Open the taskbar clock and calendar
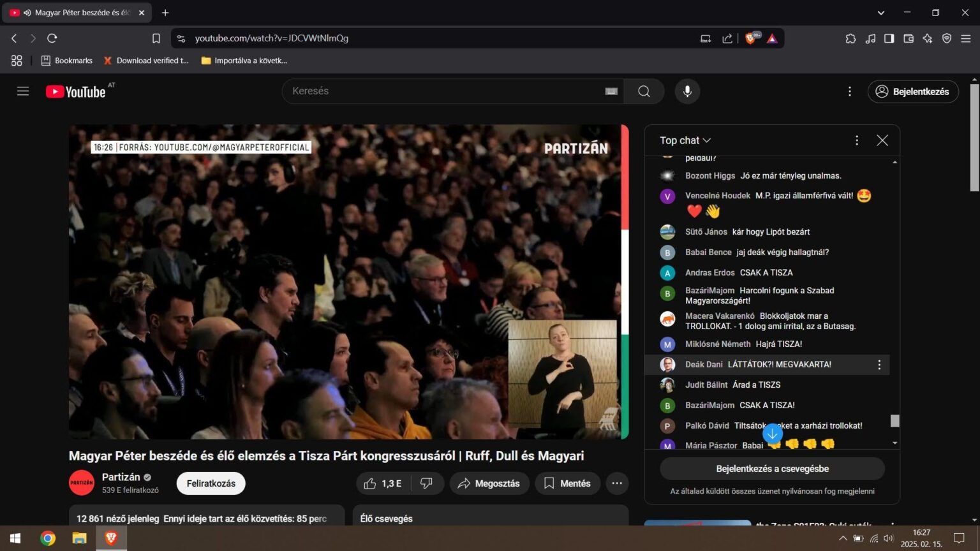Screen dimensions: 980x551 tap(921, 538)
